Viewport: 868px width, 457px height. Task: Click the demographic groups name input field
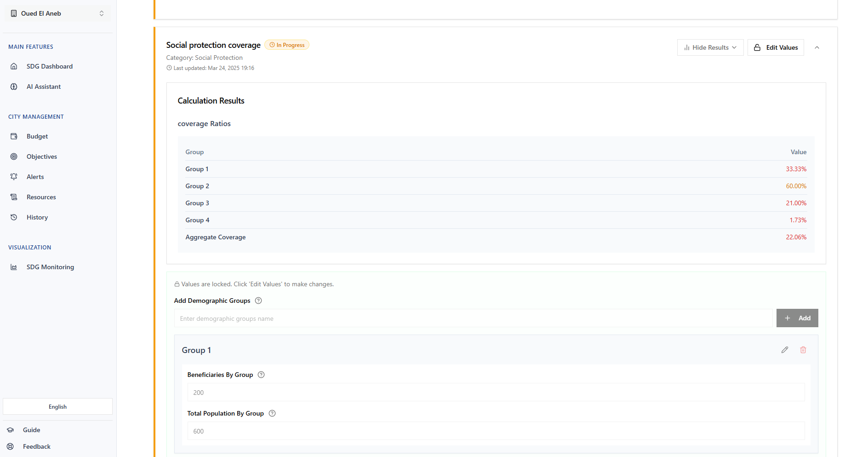[x=460, y=318]
